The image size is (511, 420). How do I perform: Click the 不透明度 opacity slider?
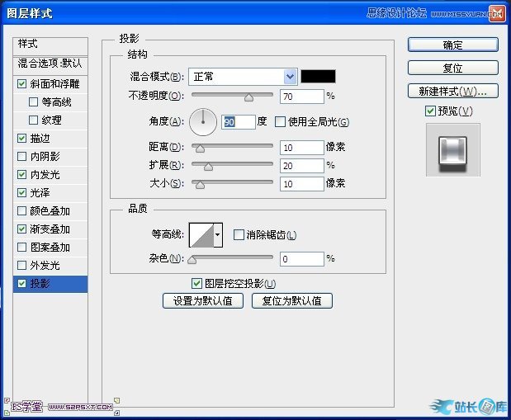coord(232,97)
